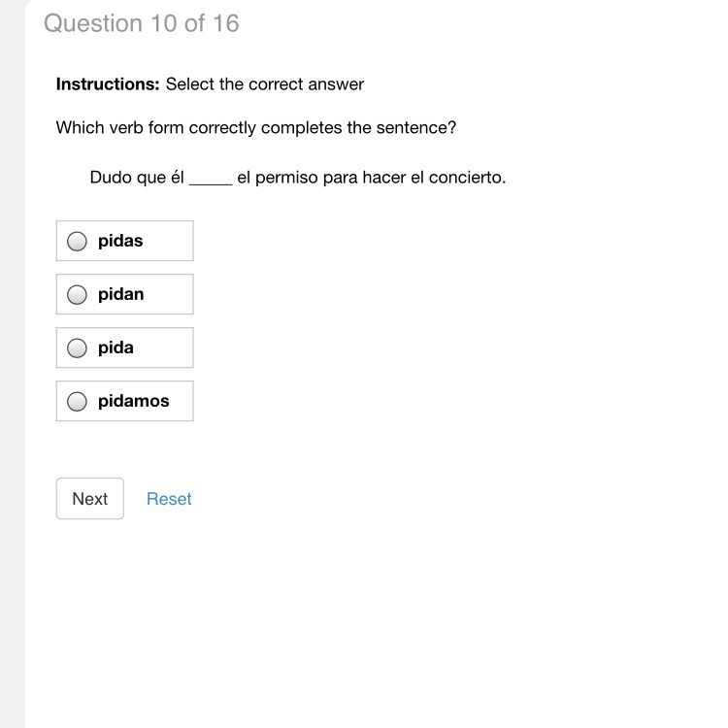Pick the "pidamos" radio button

click(x=77, y=402)
